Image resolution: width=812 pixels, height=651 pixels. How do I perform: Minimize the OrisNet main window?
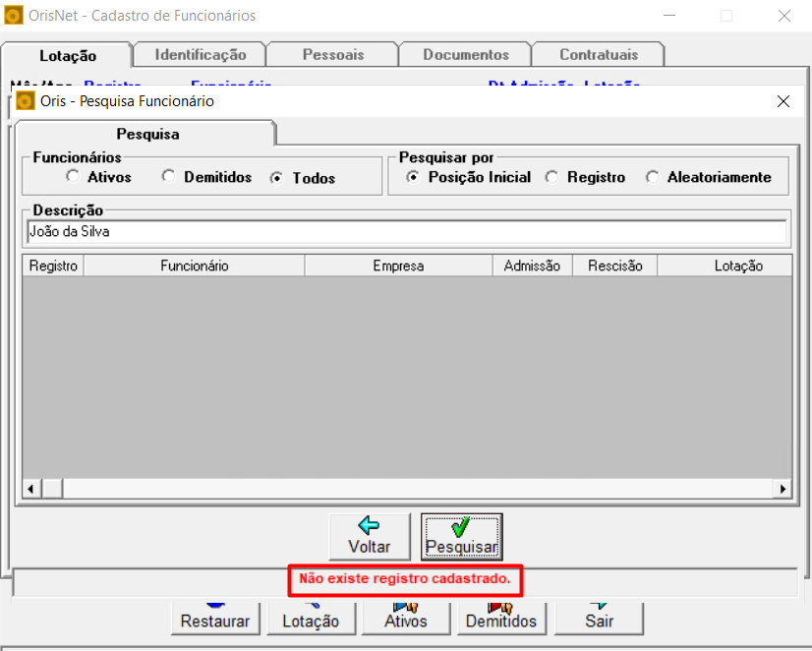coord(669,16)
